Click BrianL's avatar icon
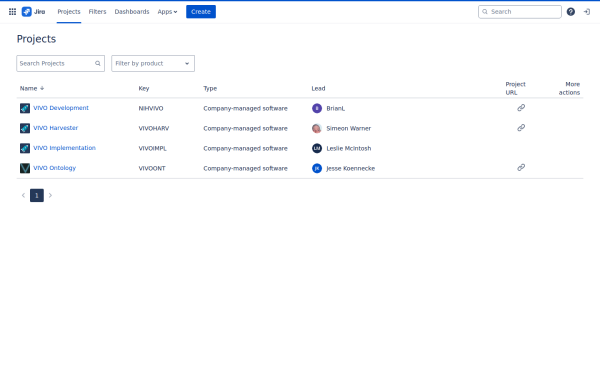 click(317, 108)
